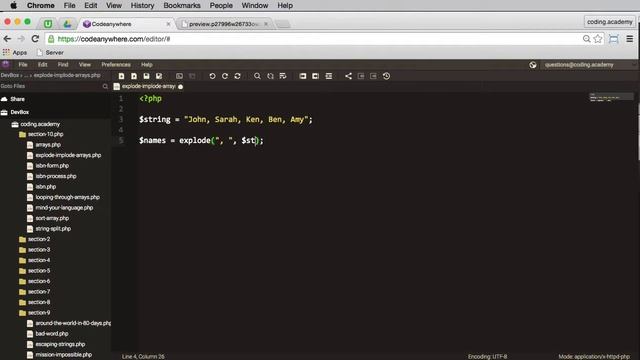Open Codeanywhere Edit menu

pyautogui.click(x=42, y=64)
